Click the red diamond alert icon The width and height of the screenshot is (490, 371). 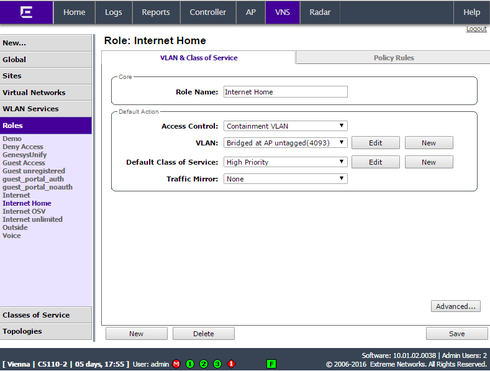pyautogui.click(x=231, y=364)
